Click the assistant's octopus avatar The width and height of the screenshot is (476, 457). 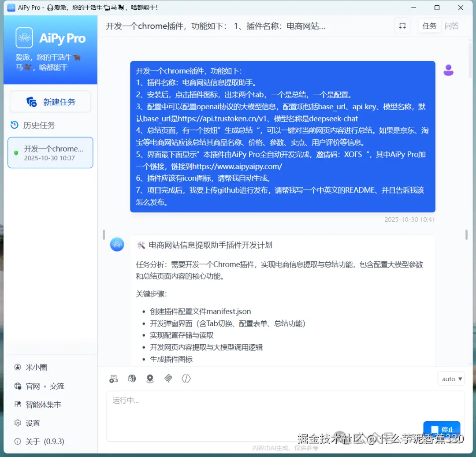pos(117,244)
